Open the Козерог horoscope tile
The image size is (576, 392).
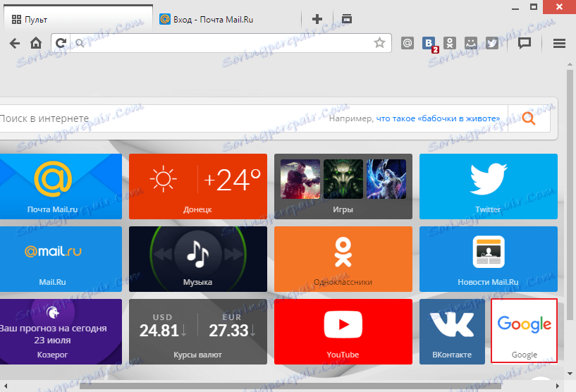click(x=61, y=331)
